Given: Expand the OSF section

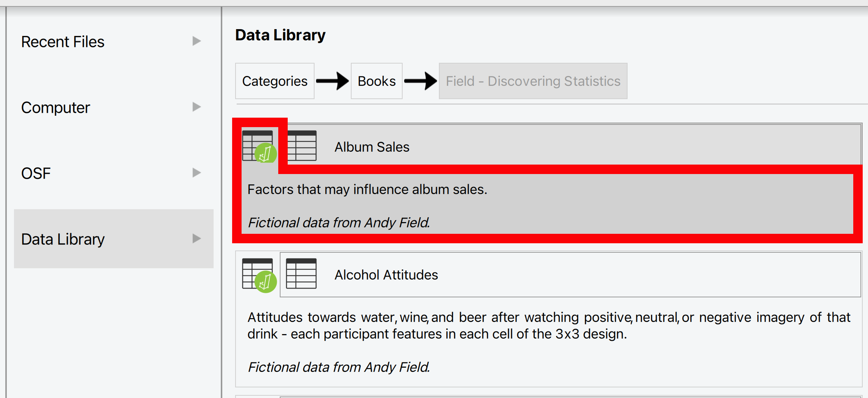Looking at the screenshot, I should click(x=197, y=173).
